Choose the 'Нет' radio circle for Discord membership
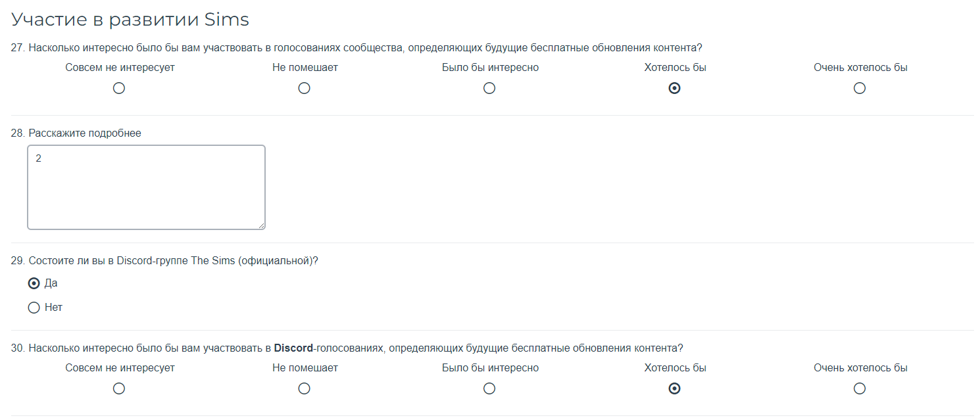980x420 pixels. tap(34, 308)
